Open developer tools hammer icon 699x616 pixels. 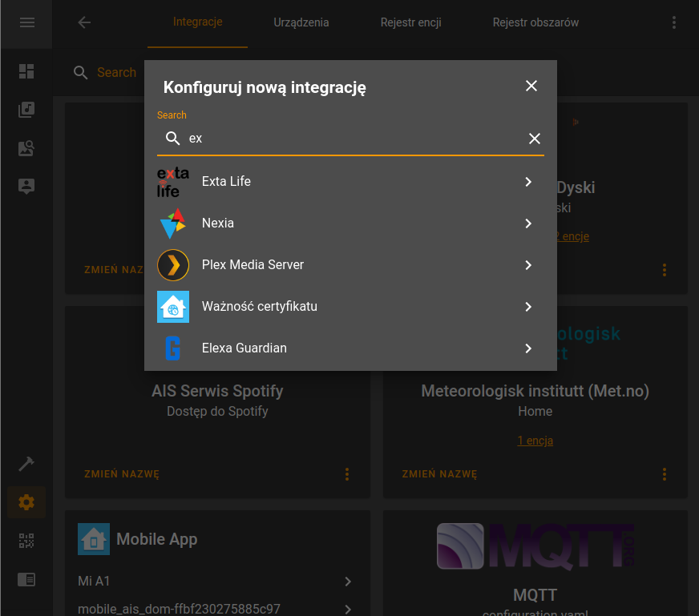[x=26, y=464]
